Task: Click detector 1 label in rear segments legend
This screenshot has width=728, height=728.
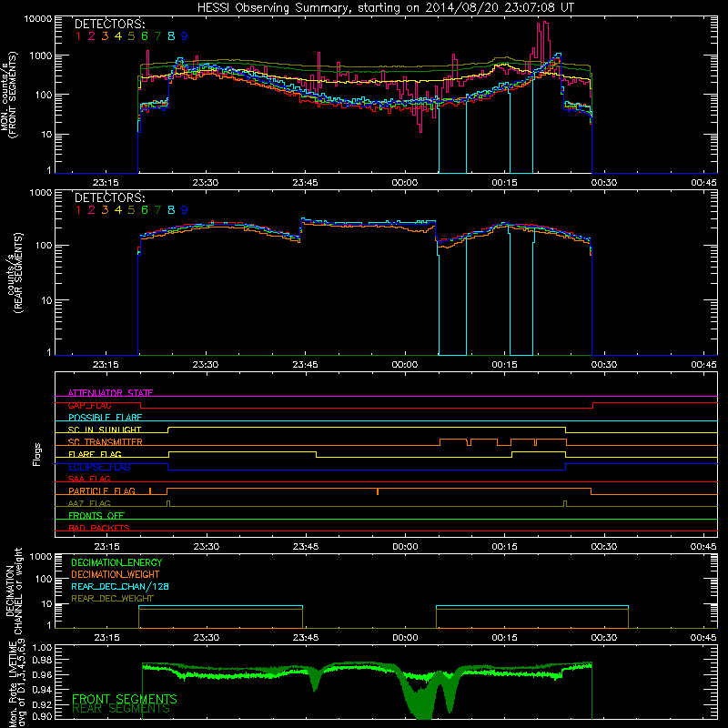Action: click(x=78, y=210)
